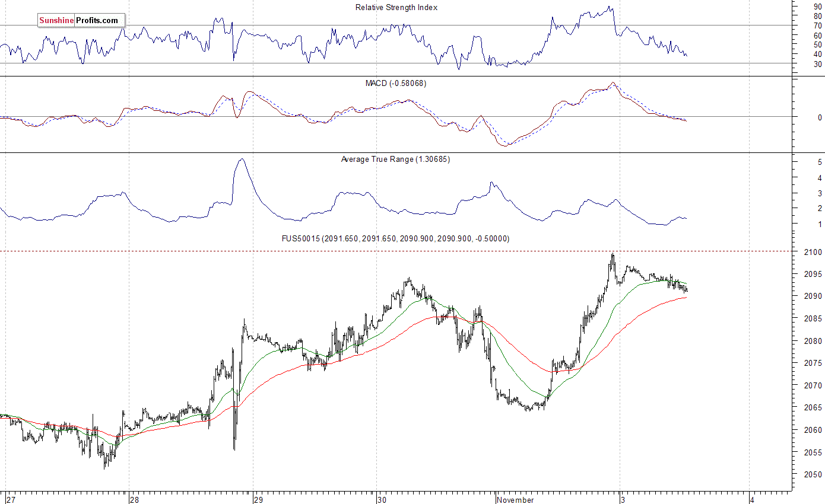
Task: Click the 2100 price level on the right axis
Action: [x=814, y=252]
